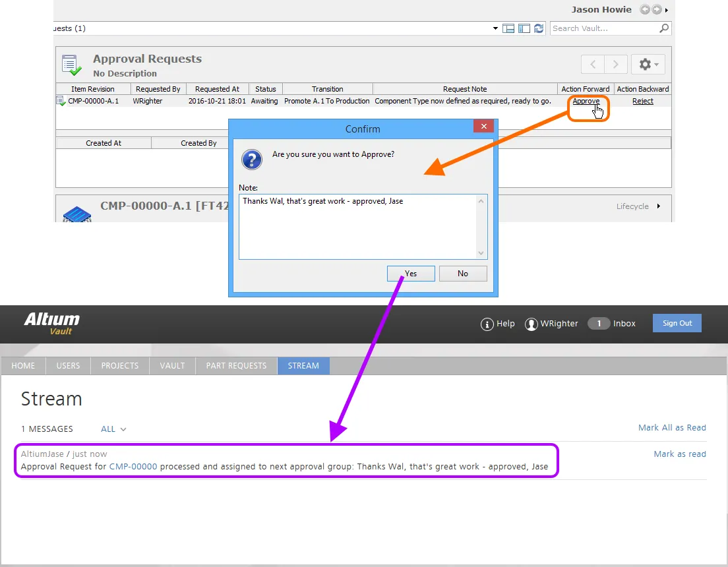Image resolution: width=728 pixels, height=567 pixels.
Task: Click the back navigation arrow beside Jason Howie
Action: coord(645,9)
